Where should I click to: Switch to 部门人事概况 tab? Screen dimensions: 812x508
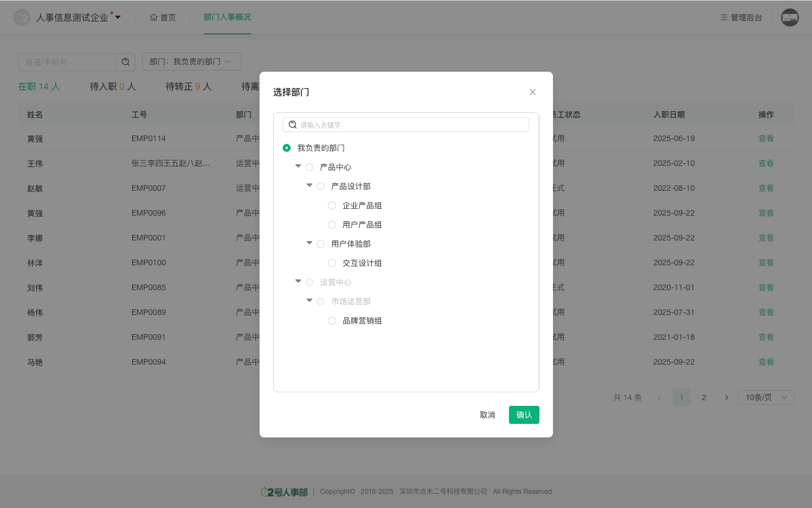pos(227,17)
